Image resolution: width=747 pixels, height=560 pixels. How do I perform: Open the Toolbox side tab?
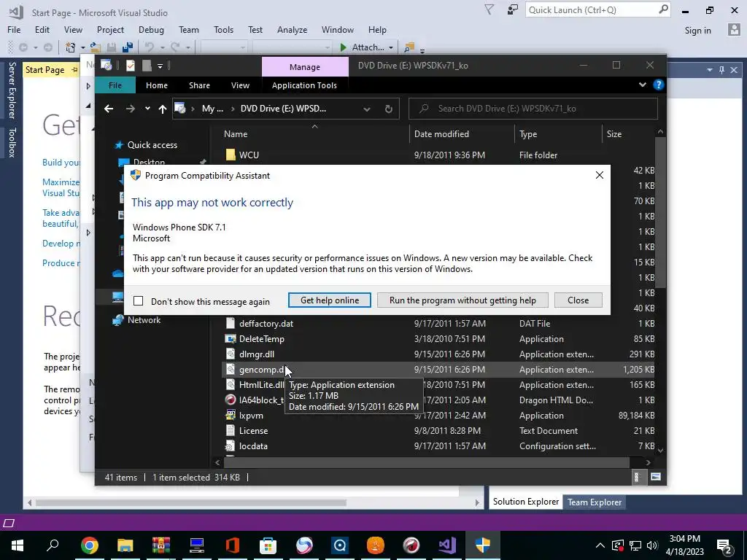pyautogui.click(x=12, y=142)
